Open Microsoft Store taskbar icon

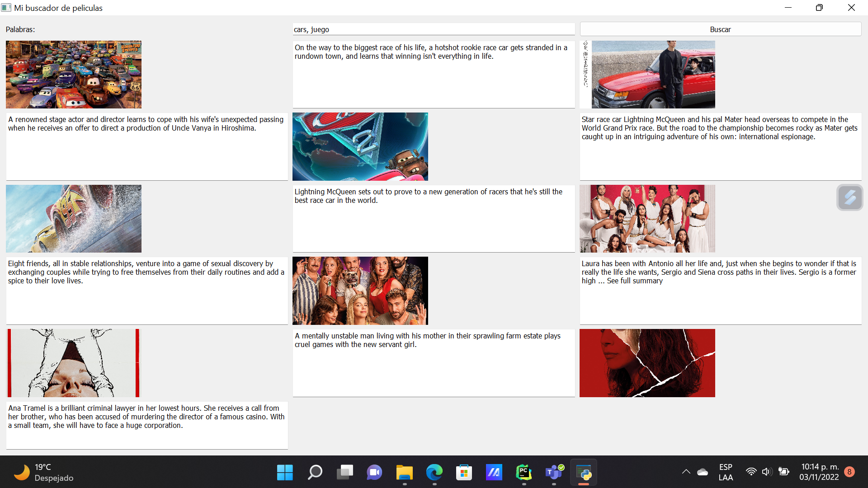pos(464,473)
